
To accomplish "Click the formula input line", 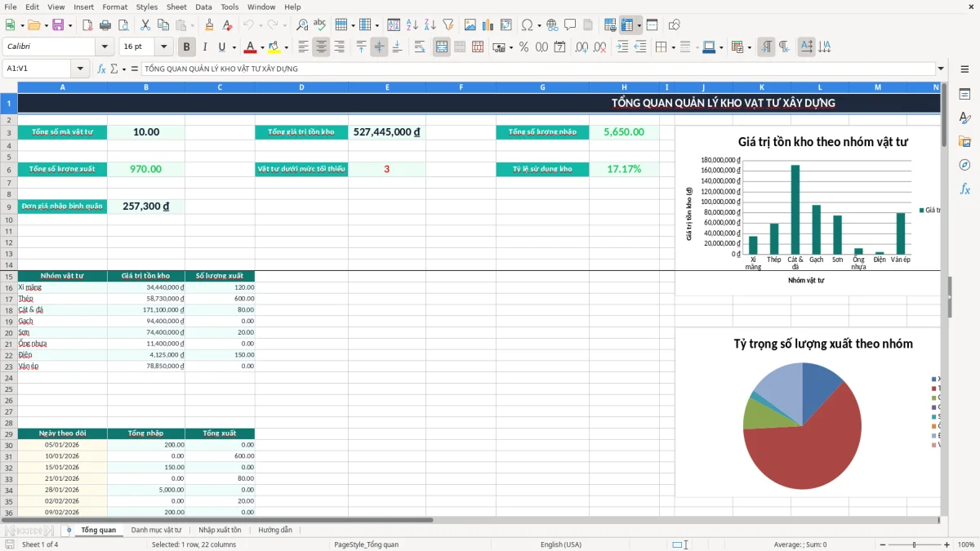I will point(537,69).
